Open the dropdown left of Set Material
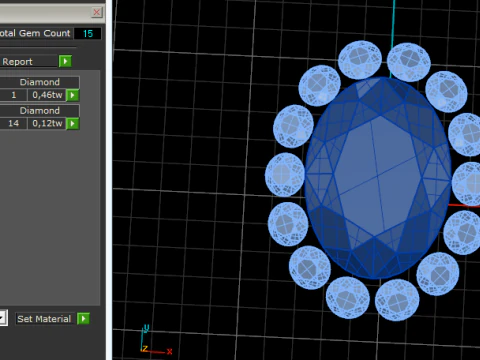Image resolution: width=480 pixels, height=360 pixels. [4, 318]
